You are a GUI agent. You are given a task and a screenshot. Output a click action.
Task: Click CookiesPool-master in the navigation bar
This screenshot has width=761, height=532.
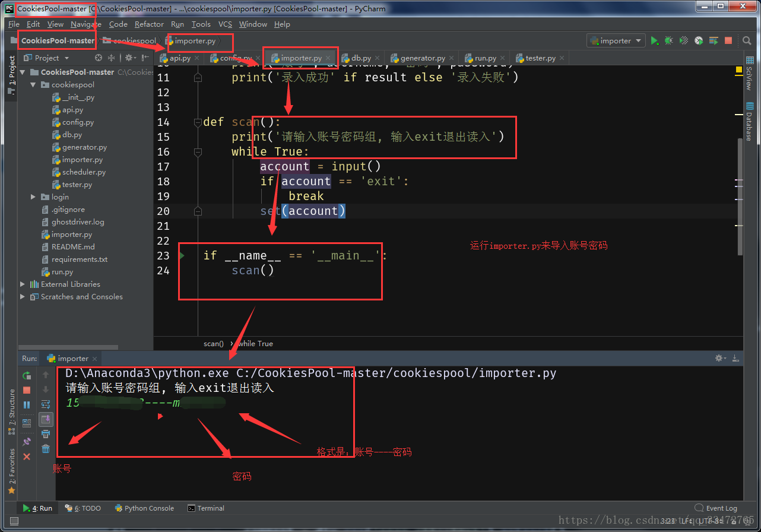58,41
